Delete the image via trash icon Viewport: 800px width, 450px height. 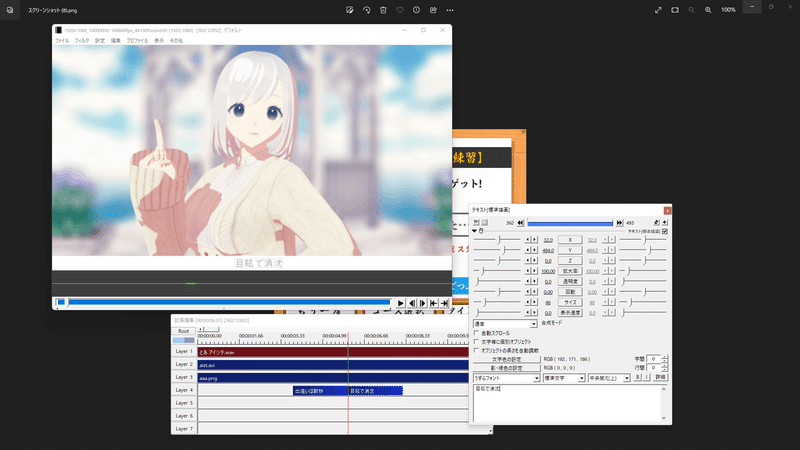click(383, 10)
